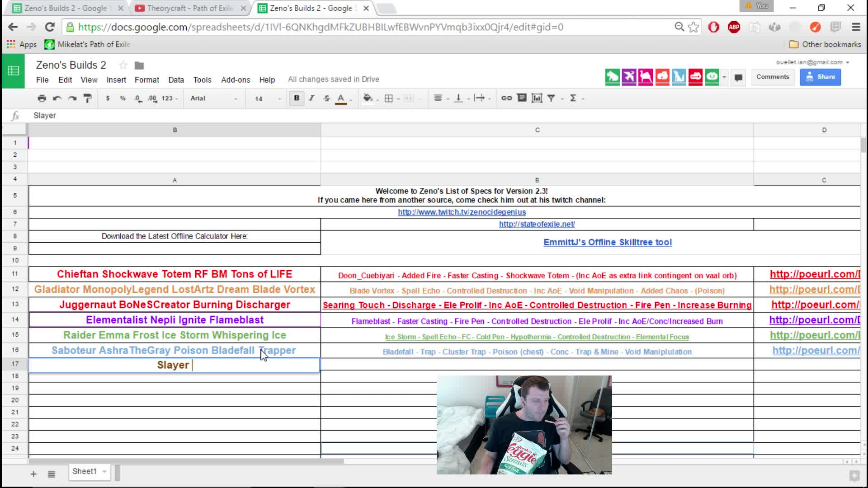This screenshot has width=868, height=488.
Task: Click the Sheets home icon
Action: pos(14,71)
